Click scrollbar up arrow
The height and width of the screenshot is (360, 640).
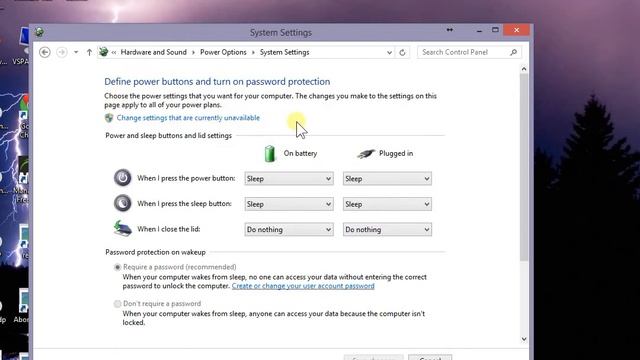524,69
